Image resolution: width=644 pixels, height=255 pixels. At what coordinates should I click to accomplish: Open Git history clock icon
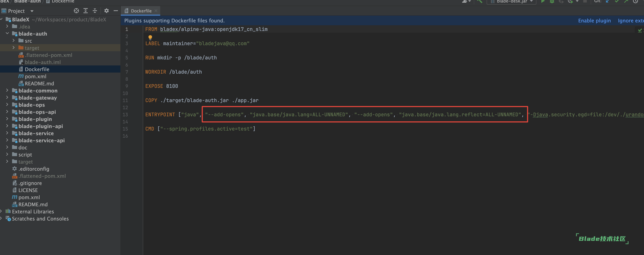pyautogui.click(x=635, y=1)
